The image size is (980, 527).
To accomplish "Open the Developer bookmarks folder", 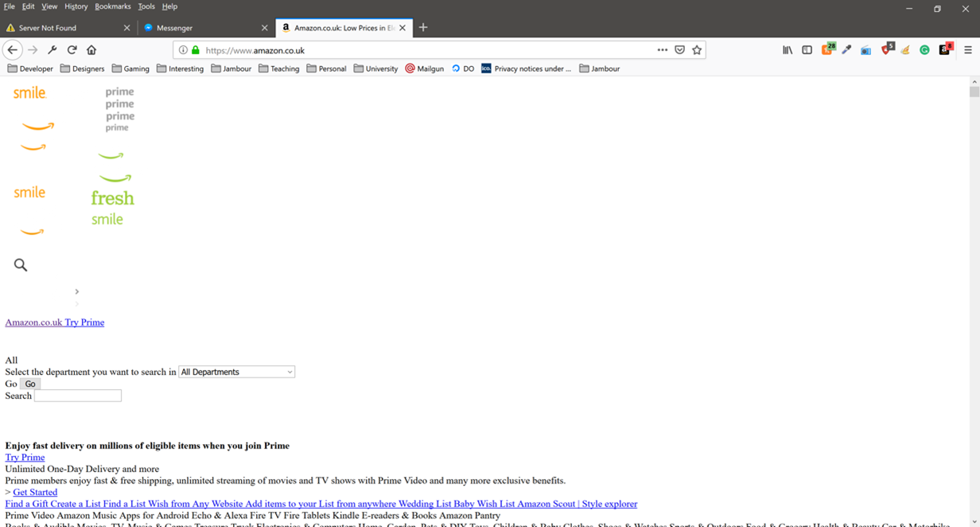I will coord(30,68).
